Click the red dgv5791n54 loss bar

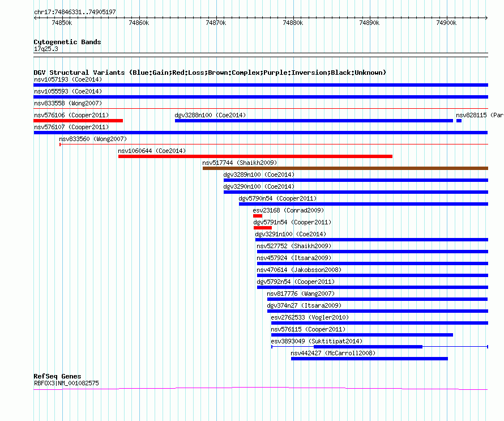(263, 228)
